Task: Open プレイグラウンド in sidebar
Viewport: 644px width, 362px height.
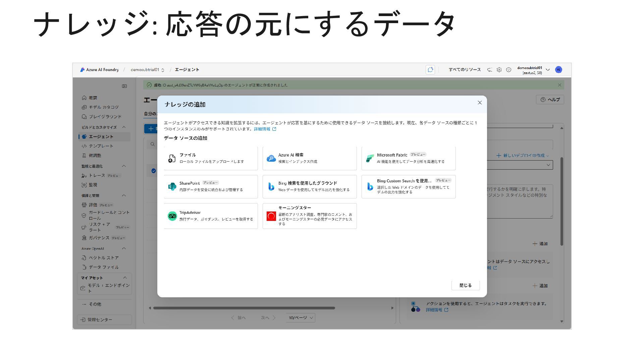Action: 105,117
